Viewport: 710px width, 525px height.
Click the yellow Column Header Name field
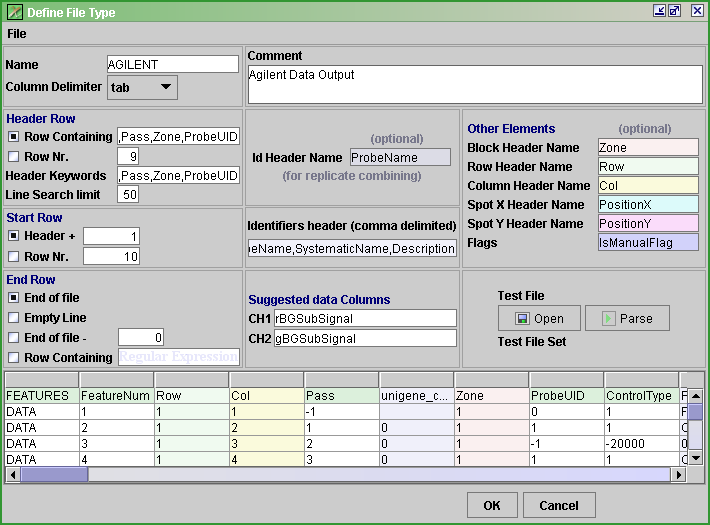(x=648, y=185)
